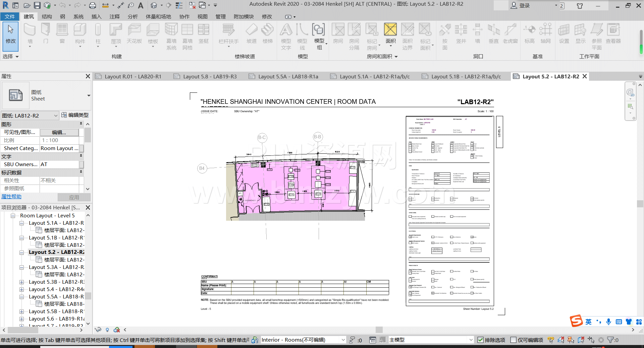The height and width of the screenshot is (348, 644).
Task: Expand the Layout 5.6 - LAB19-R1a tree node
Action: pos(22,319)
